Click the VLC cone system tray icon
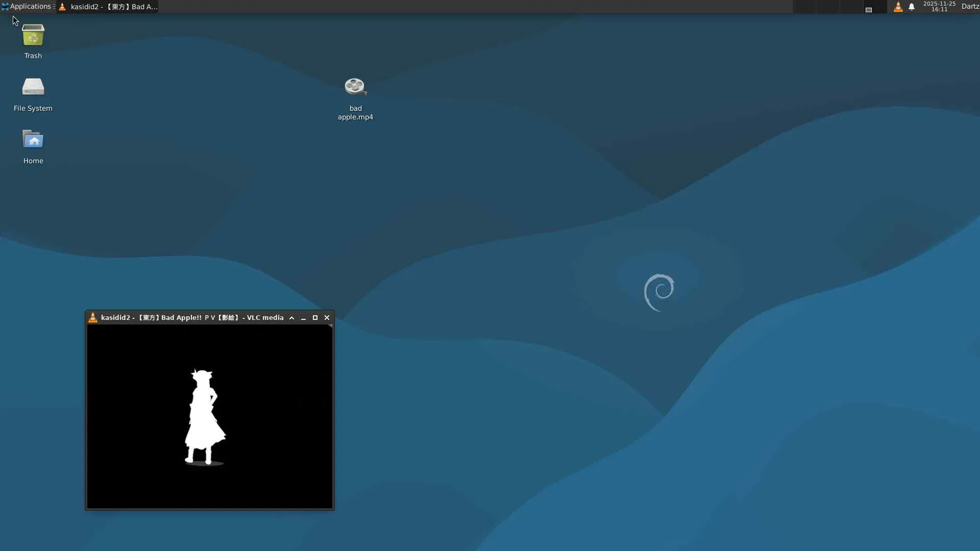980x551 pixels. tap(898, 7)
